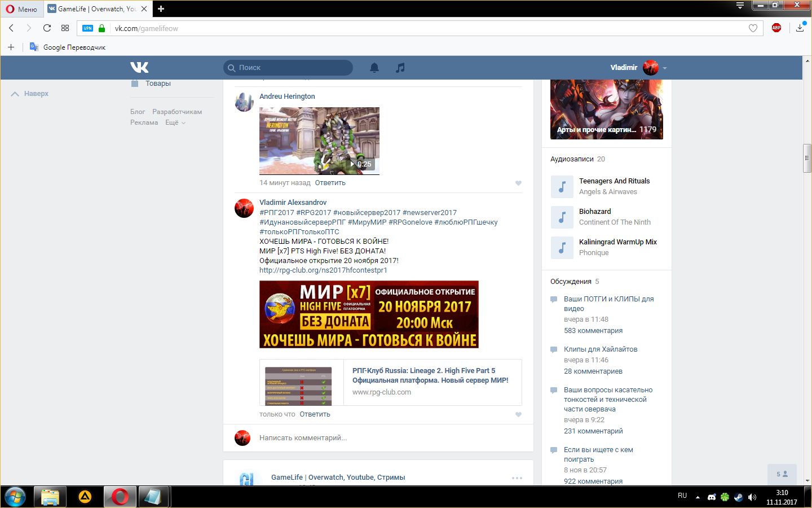This screenshot has height=508, width=812.
Task: Open the downloads arrow icon
Action: tap(800, 28)
